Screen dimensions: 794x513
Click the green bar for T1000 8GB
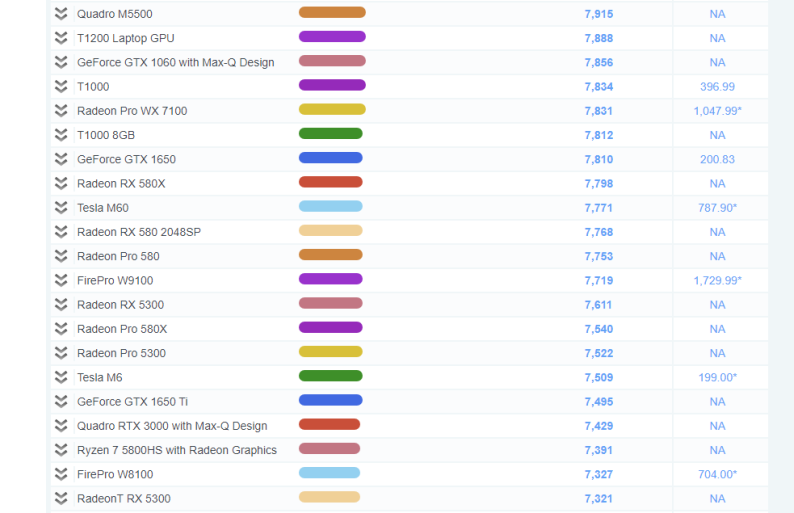pos(331,134)
